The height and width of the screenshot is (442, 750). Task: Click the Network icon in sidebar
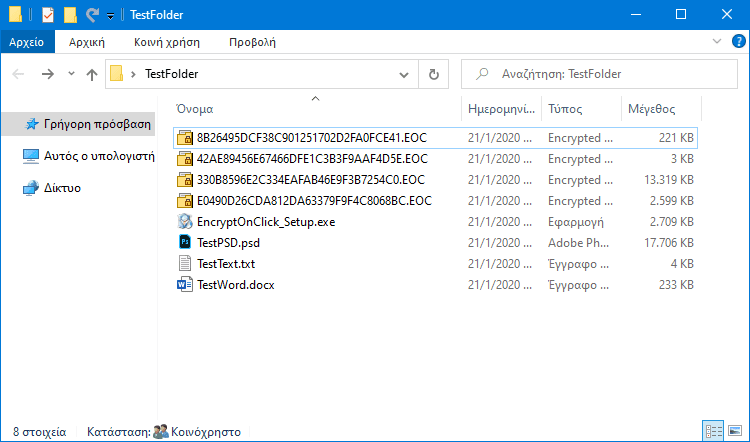(x=31, y=188)
